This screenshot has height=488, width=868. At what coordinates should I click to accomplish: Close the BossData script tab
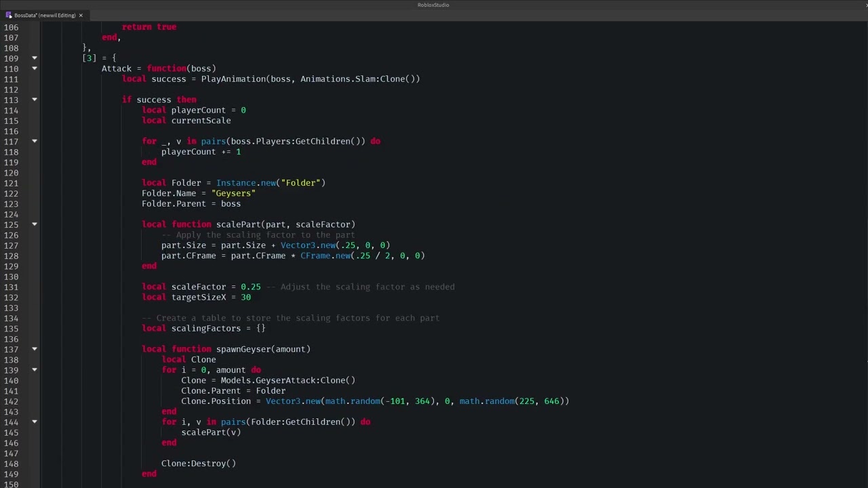click(x=81, y=15)
